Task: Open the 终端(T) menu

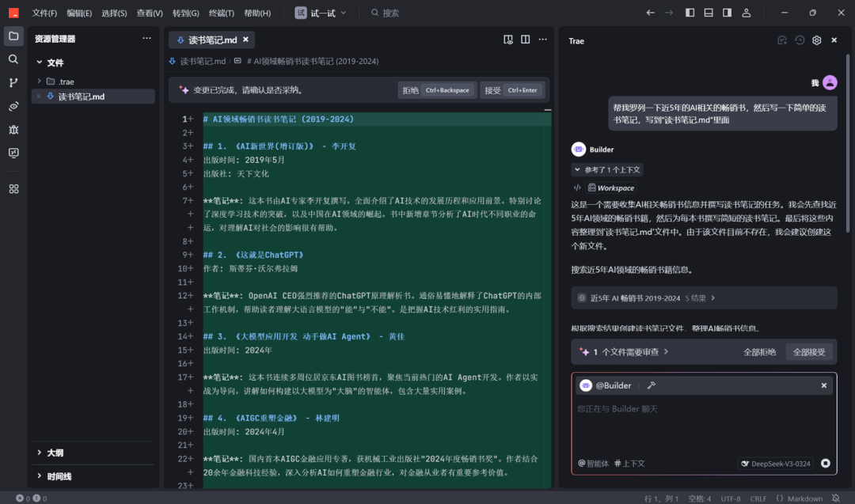Action: (x=221, y=13)
